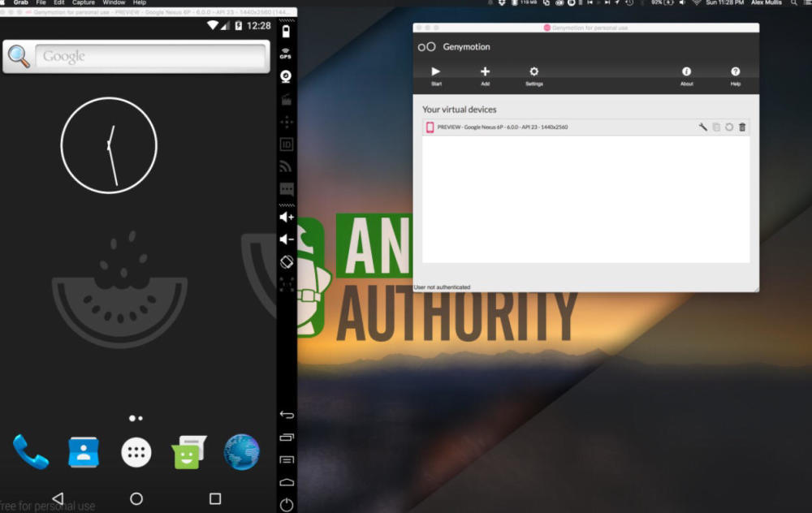Viewport: 812px width, 513px height.
Task: Open the Help menu in the menu bar
Action: [140, 2]
